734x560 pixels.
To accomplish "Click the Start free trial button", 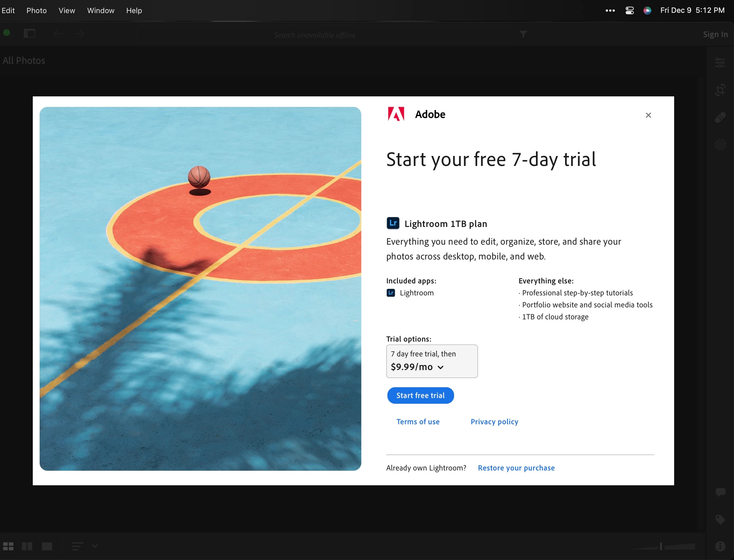I will tap(420, 395).
